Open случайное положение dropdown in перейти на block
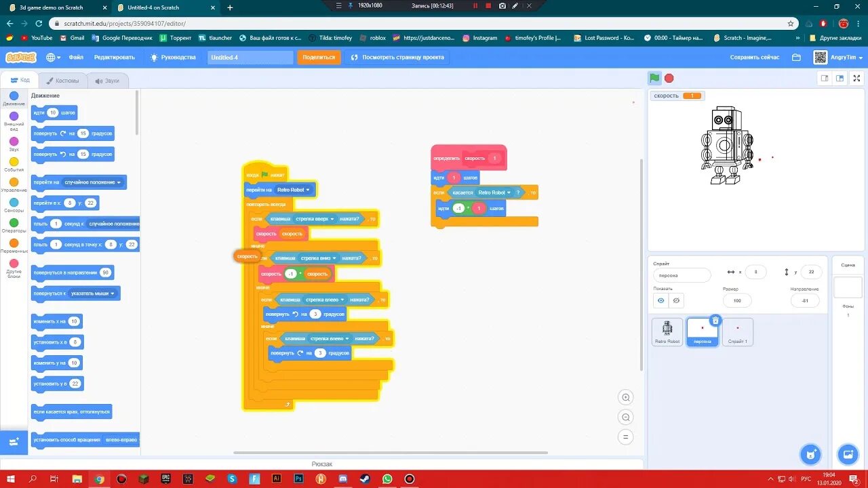This screenshot has height=488, width=868. [x=93, y=182]
